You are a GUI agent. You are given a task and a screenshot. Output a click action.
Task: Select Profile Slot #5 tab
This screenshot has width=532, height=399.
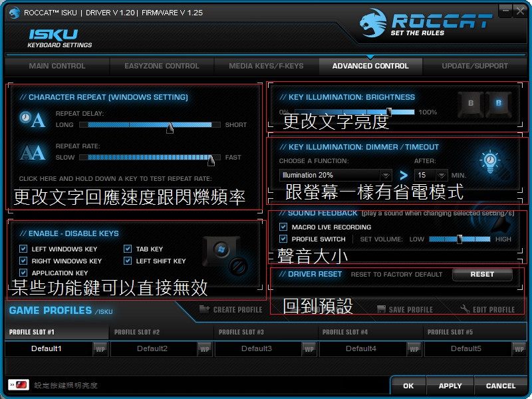coord(475,332)
